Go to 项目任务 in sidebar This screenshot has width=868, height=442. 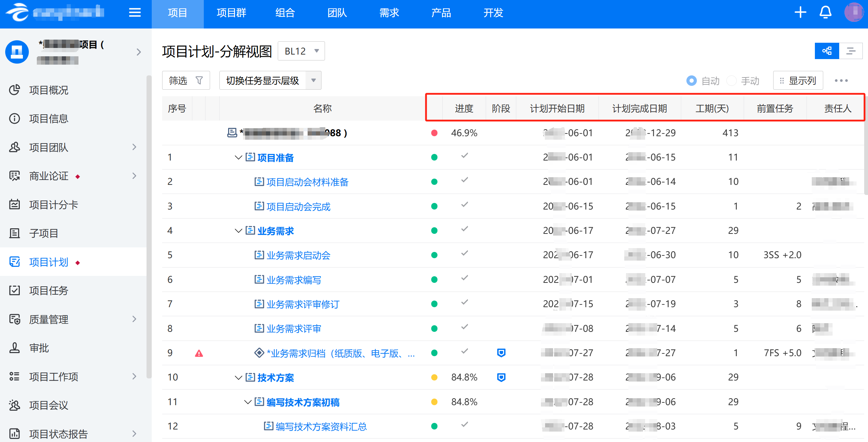click(x=49, y=290)
